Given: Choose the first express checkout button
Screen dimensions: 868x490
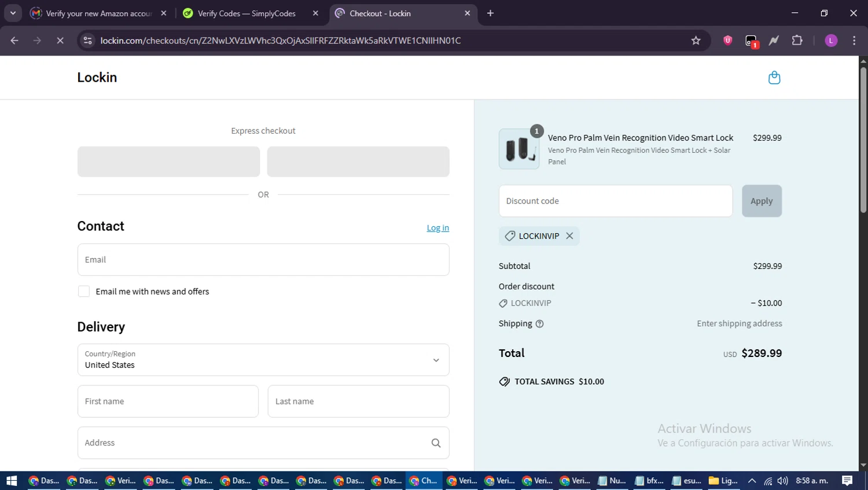Looking at the screenshot, I should coord(168,161).
